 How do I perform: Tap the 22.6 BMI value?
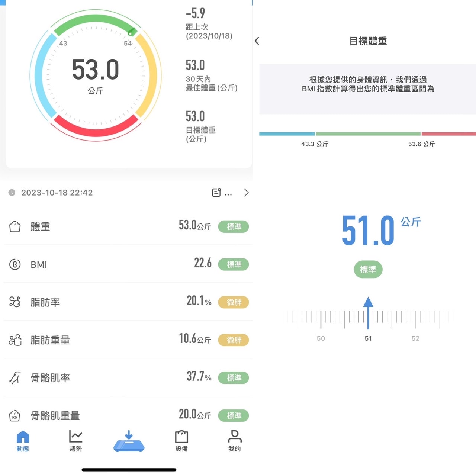point(203,263)
